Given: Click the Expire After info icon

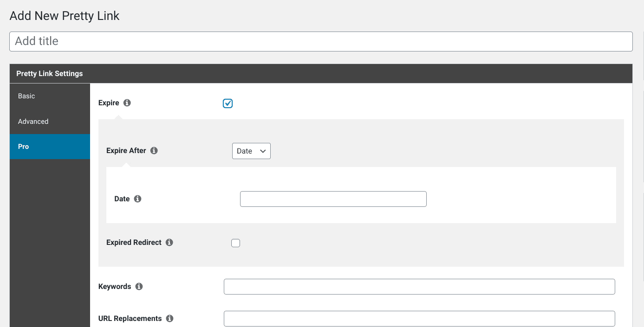Looking at the screenshot, I should tap(154, 151).
